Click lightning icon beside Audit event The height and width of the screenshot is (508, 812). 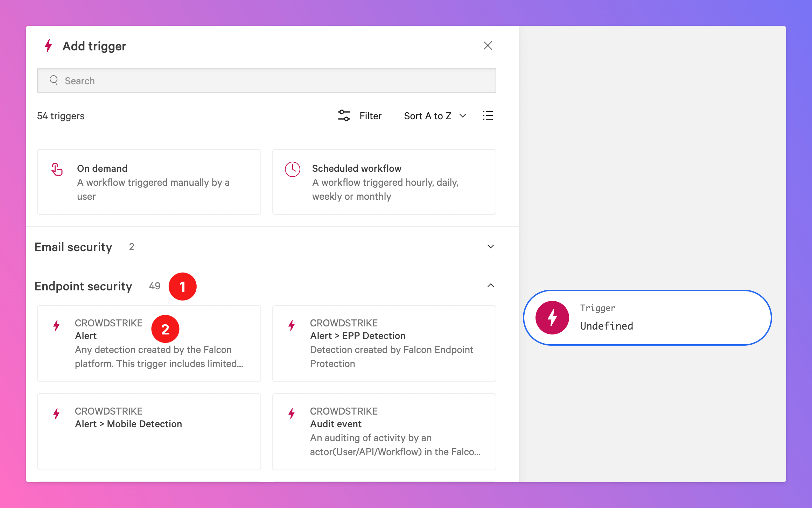point(292,414)
